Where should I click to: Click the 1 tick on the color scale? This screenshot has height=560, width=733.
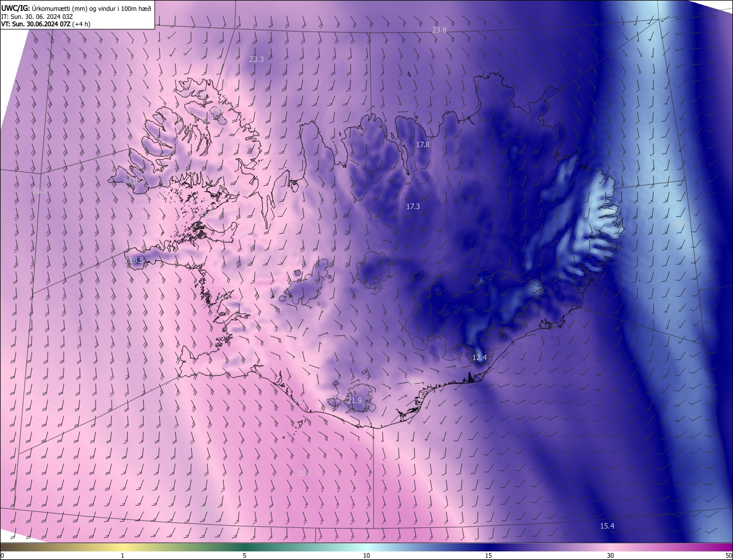point(123,555)
